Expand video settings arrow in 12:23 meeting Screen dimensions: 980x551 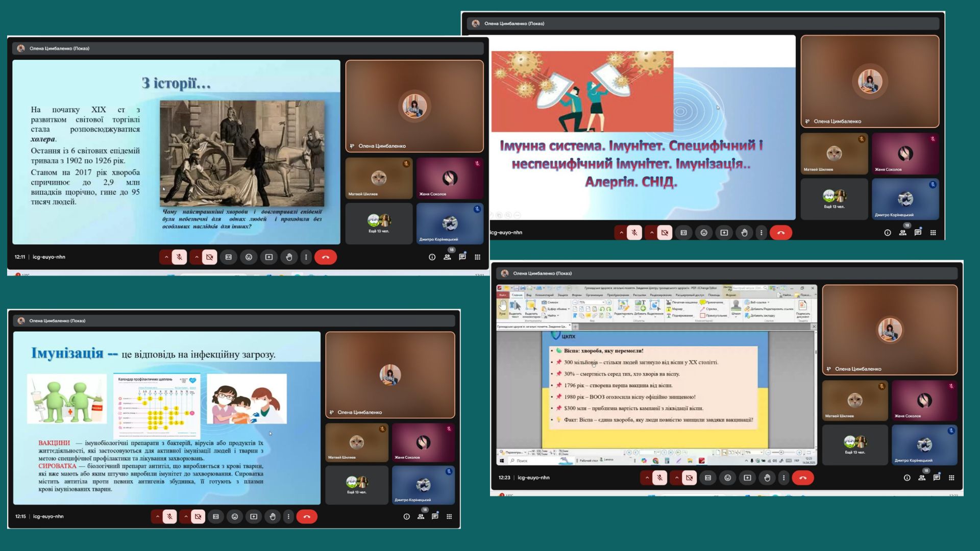[x=676, y=478]
